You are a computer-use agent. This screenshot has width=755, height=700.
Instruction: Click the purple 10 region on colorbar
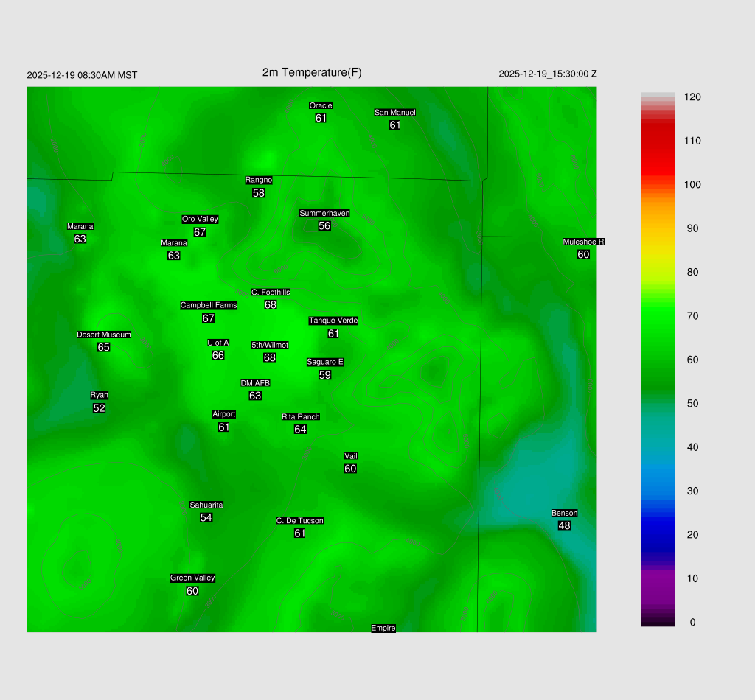[656, 578]
